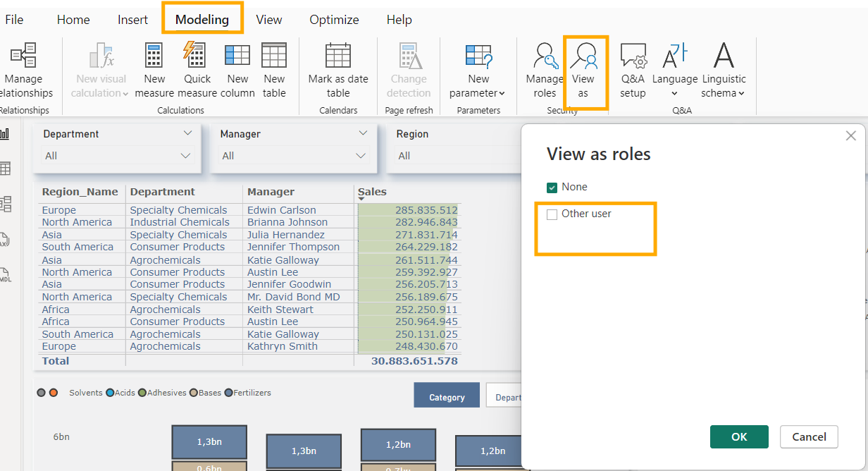Click the Adhesives legend color marker
This screenshot has width=868, height=471.
click(x=142, y=393)
